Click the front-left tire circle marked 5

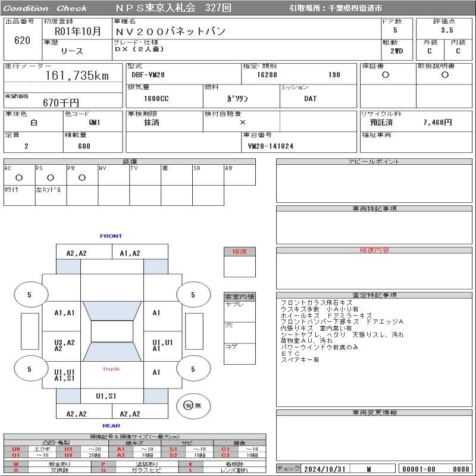pos(29,295)
